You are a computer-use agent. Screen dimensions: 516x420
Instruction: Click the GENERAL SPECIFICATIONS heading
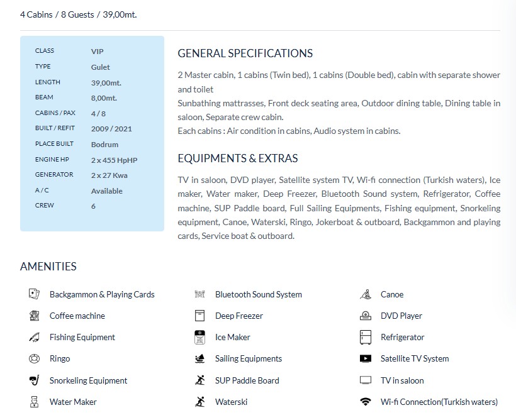[245, 53]
